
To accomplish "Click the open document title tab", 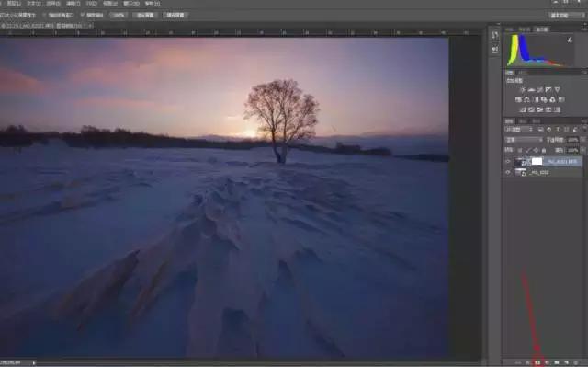I will [46, 27].
